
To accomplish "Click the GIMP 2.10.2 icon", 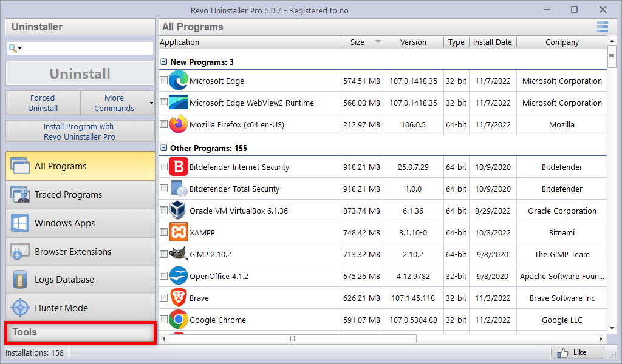I will tap(179, 254).
